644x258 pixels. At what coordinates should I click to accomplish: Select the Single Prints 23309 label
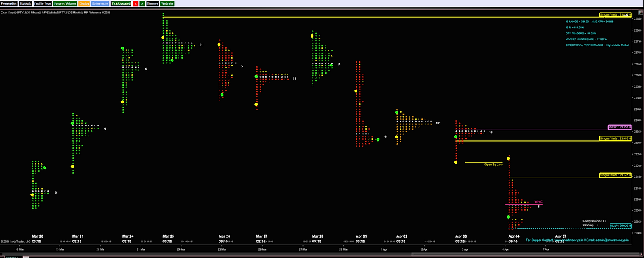(x=615, y=138)
